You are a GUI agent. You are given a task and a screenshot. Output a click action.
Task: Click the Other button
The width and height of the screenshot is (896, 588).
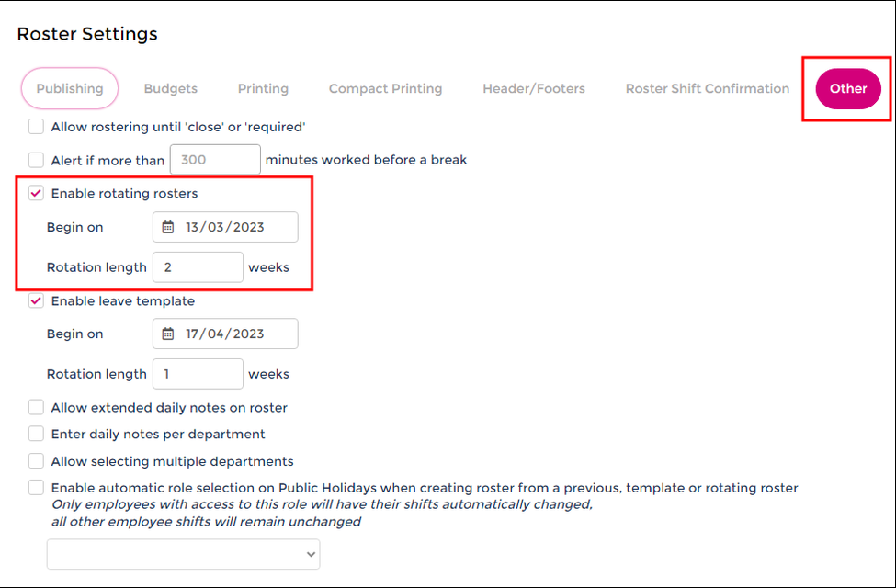pos(846,88)
